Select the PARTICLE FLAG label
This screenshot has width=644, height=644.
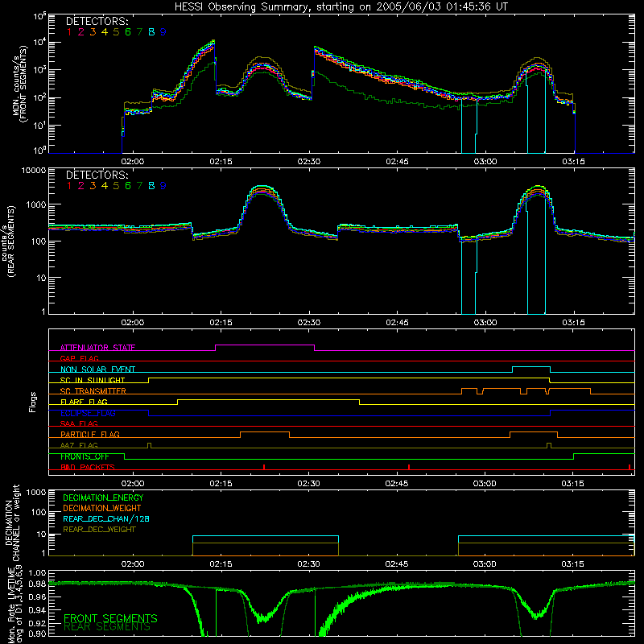[90, 434]
